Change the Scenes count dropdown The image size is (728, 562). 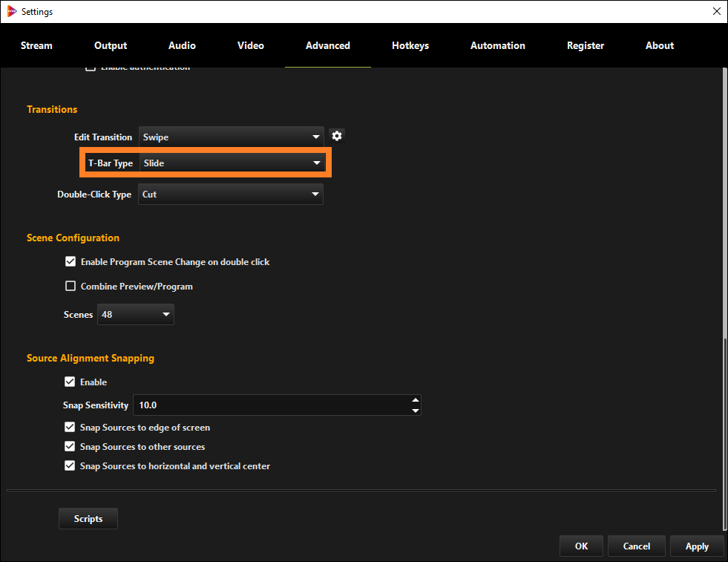[x=135, y=315]
